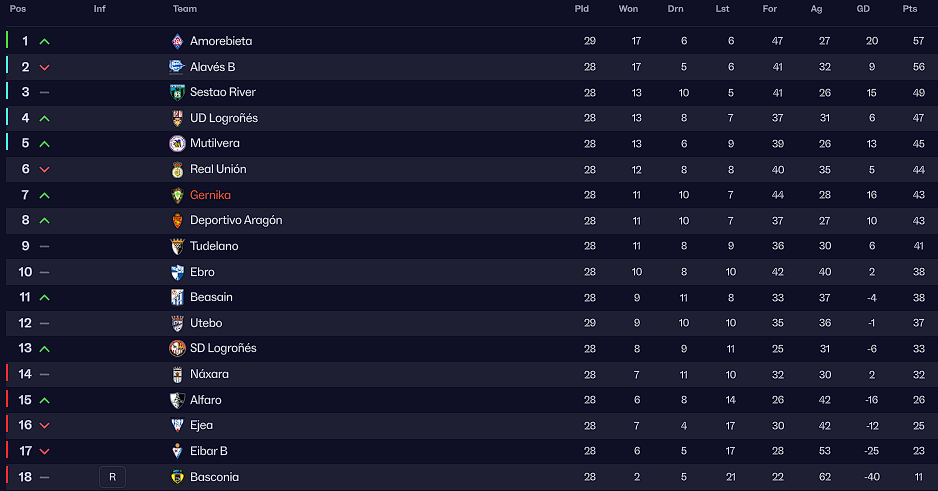Open the Utebo team name
Screen dimensions: 938x491
tap(206, 323)
